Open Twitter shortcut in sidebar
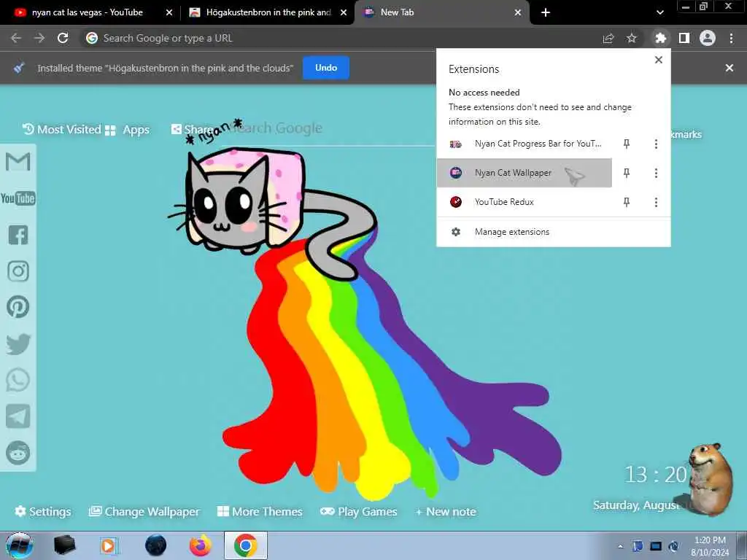Screen dimensions: 747x560 click(x=18, y=344)
